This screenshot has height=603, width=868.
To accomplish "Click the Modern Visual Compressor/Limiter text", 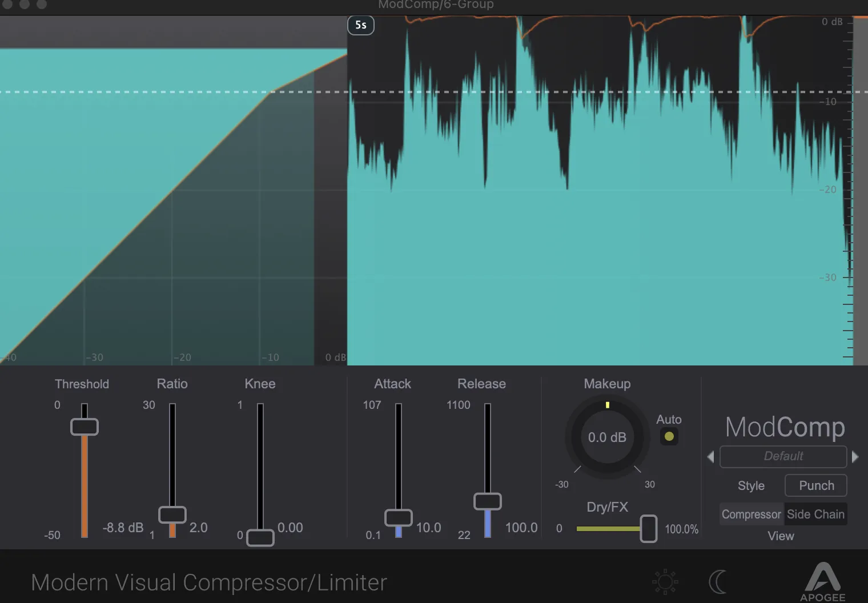I will point(209,582).
